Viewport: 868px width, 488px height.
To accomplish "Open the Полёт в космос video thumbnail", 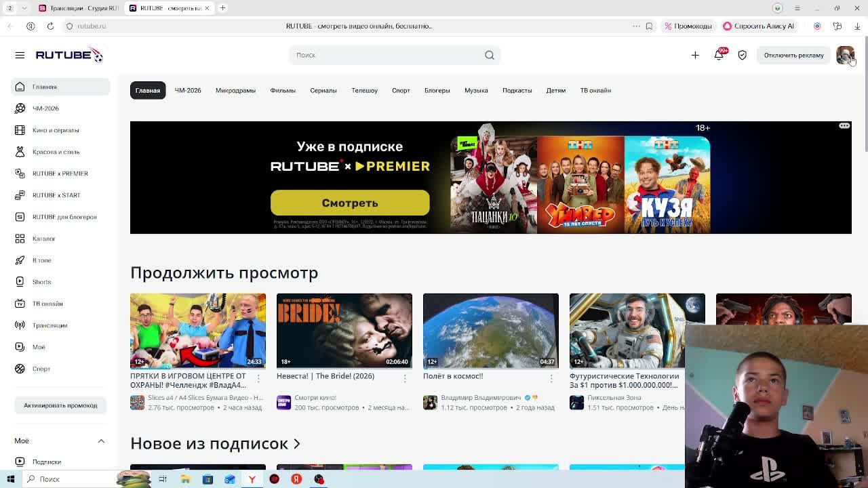I will (491, 331).
